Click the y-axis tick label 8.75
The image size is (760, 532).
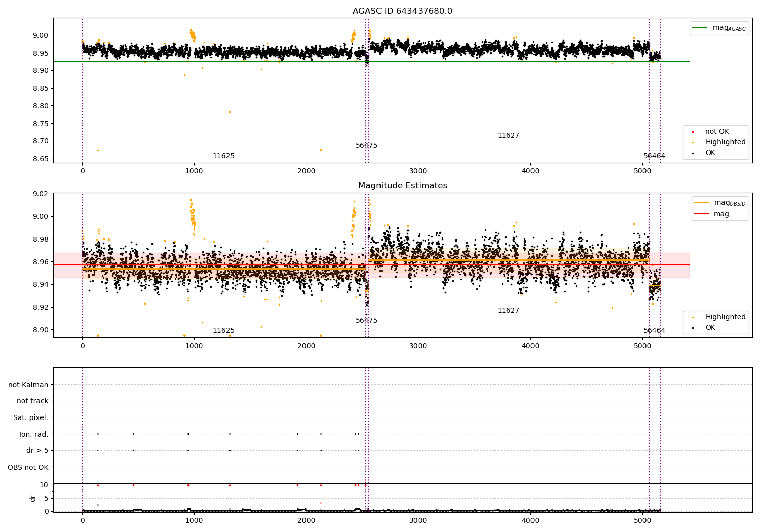click(x=40, y=124)
